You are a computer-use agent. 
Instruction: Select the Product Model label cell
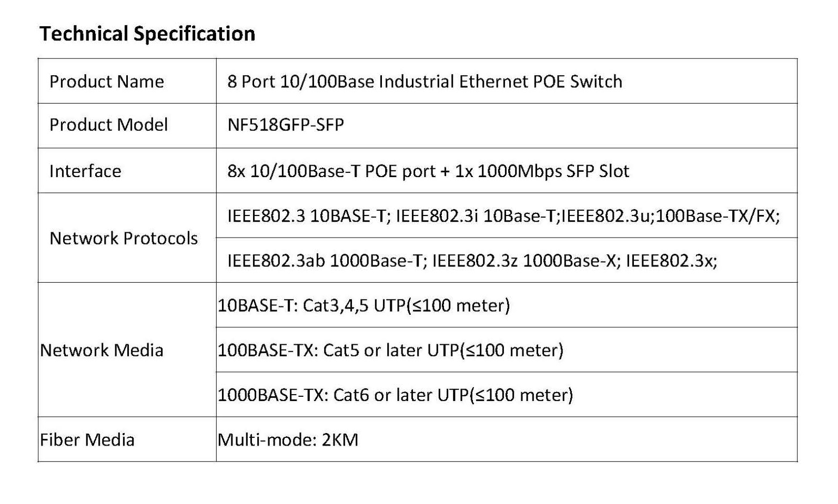pyautogui.click(x=127, y=126)
